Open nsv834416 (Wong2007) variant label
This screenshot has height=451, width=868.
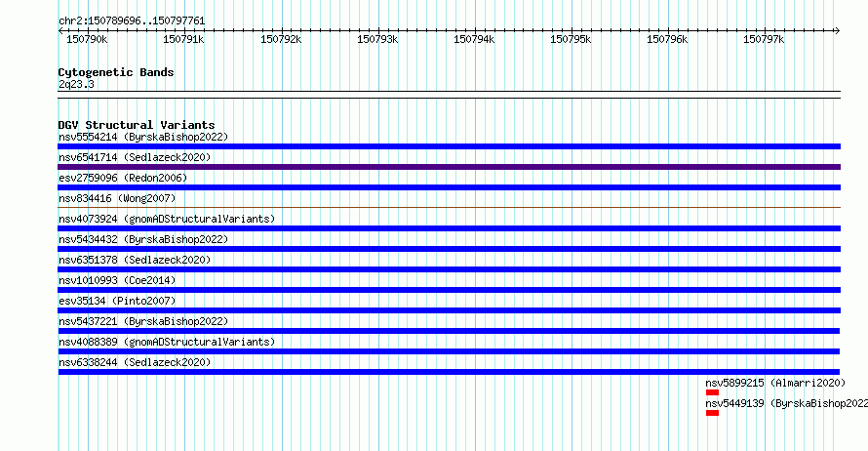(117, 198)
